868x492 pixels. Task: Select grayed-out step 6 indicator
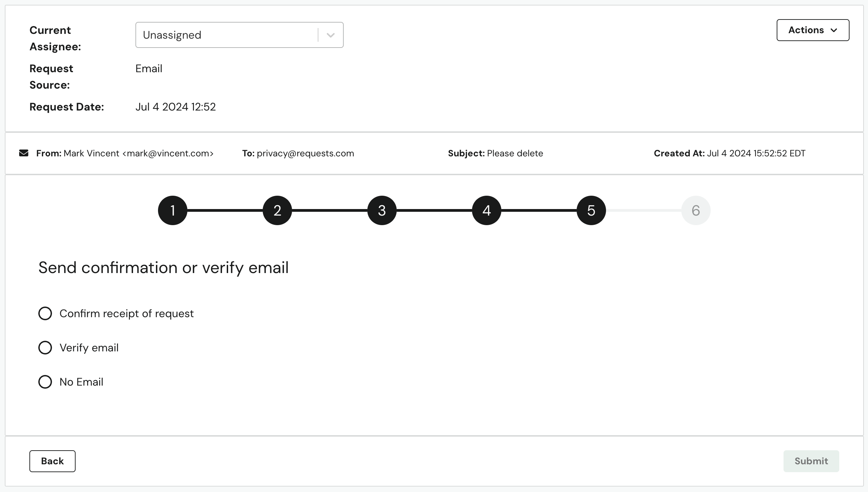(695, 210)
